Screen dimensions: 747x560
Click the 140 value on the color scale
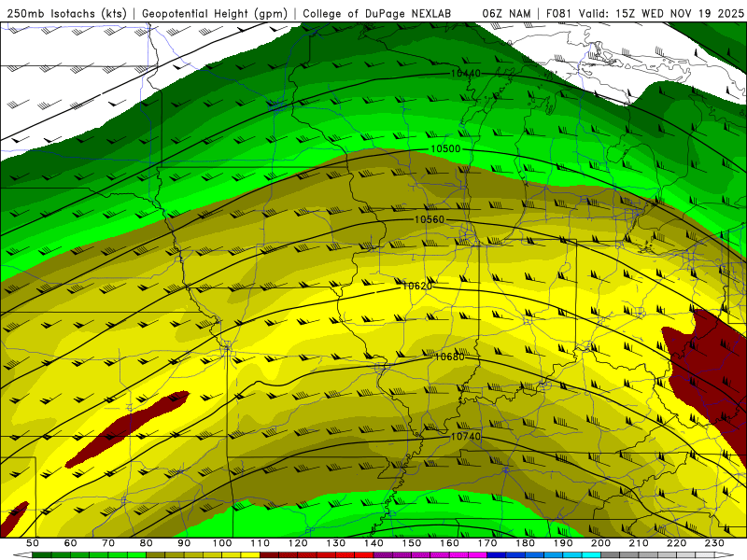tap(373, 543)
